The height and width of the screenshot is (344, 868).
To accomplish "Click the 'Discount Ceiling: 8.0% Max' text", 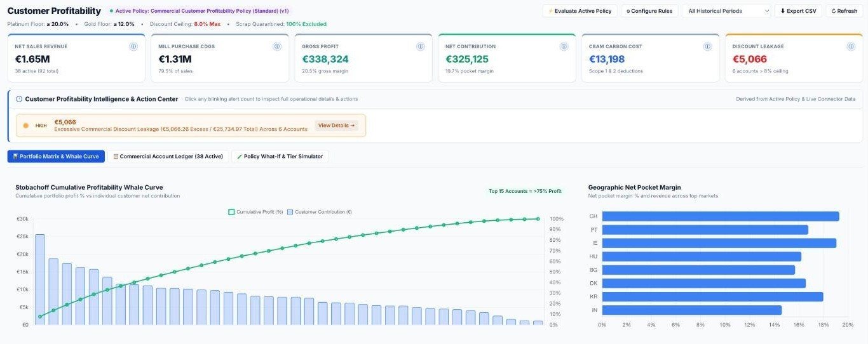I will 185,24.
